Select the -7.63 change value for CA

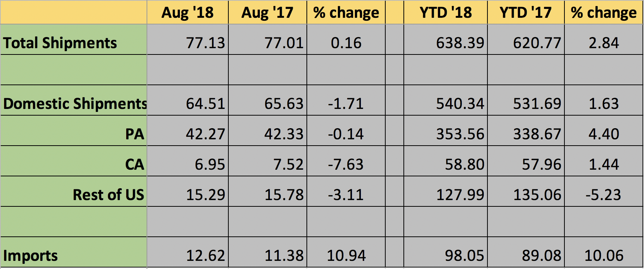346,164
